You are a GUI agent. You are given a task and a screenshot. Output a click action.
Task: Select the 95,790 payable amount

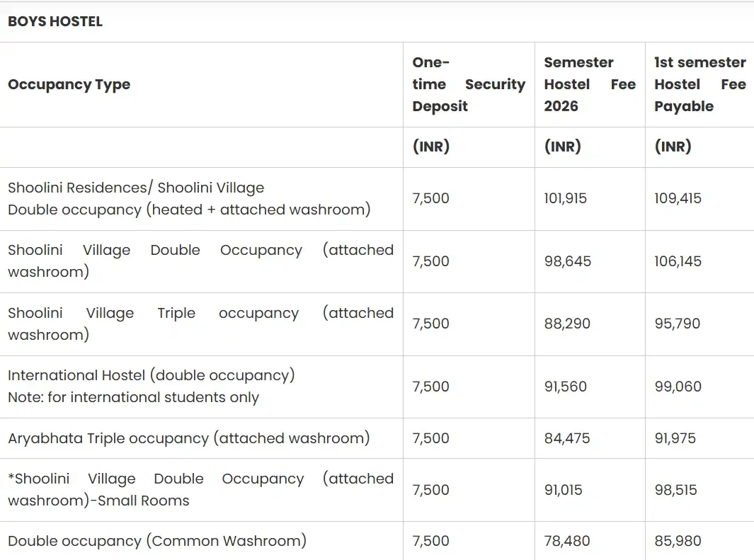(675, 324)
